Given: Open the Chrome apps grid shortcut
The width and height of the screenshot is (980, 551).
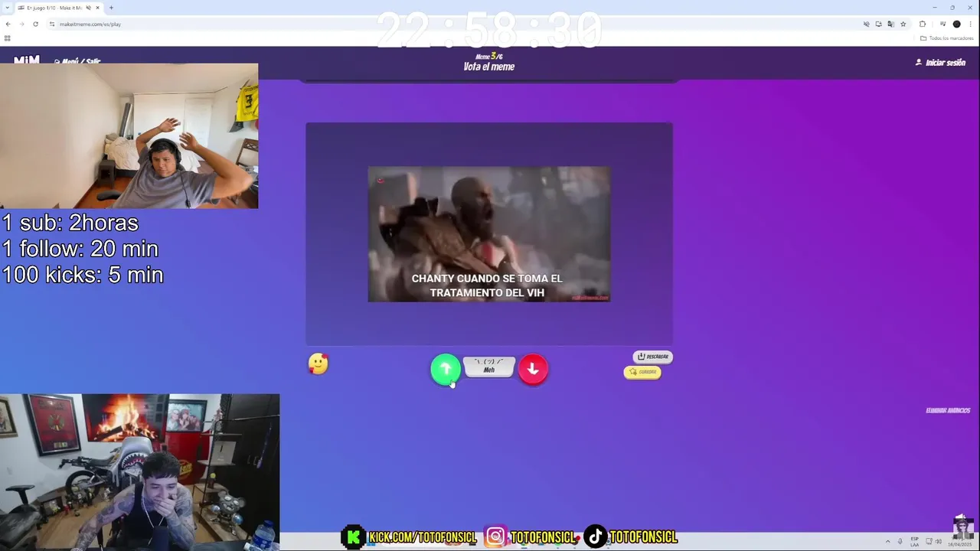Looking at the screenshot, I should pos(8,37).
